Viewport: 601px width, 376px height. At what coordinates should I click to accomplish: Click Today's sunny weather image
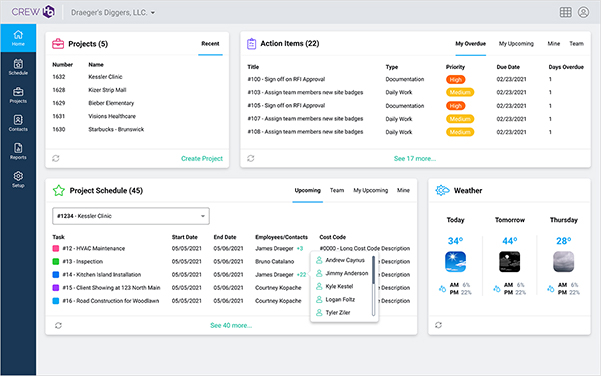[x=455, y=262]
